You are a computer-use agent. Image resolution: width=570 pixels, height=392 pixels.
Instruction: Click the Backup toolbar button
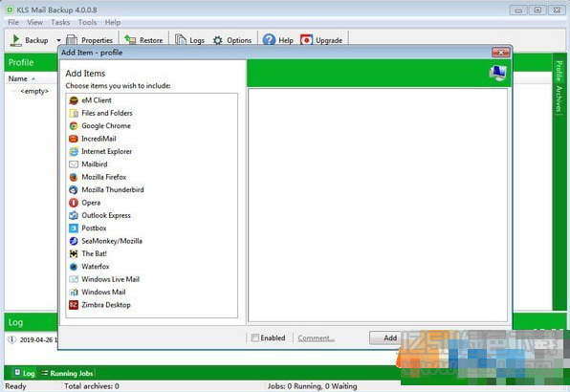pyautogui.click(x=29, y=40)
